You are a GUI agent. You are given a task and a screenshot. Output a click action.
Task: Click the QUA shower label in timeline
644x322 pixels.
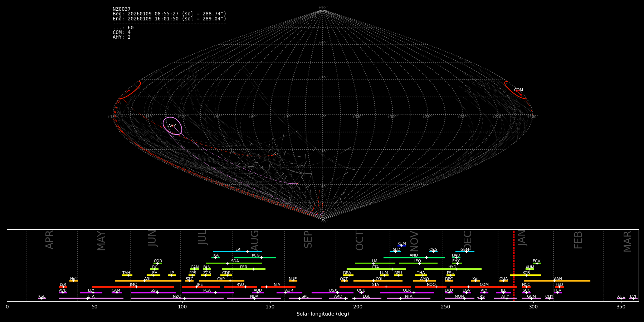503,279
